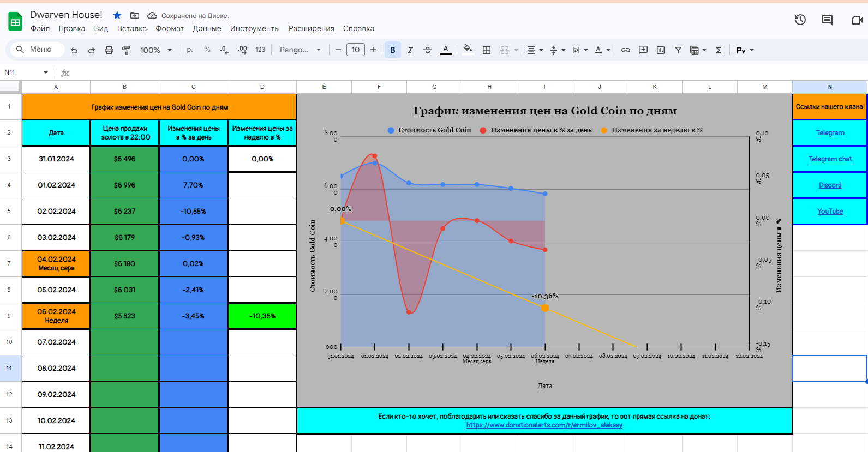Expand the horizontal align dropdown

pyautogui.click(x=535, y=50)
